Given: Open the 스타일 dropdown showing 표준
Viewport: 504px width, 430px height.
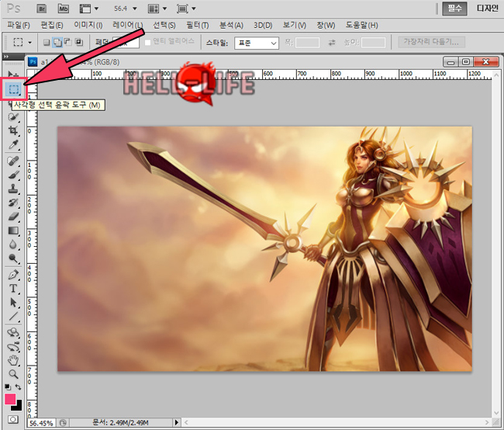Looking at the screenshot, I should (x=257, y=43).
